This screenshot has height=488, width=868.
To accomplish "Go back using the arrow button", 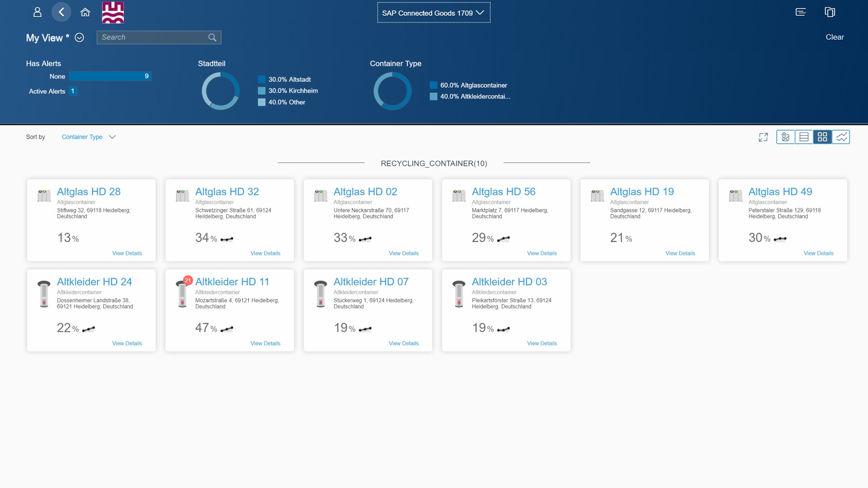I will (x=61, y=12).
